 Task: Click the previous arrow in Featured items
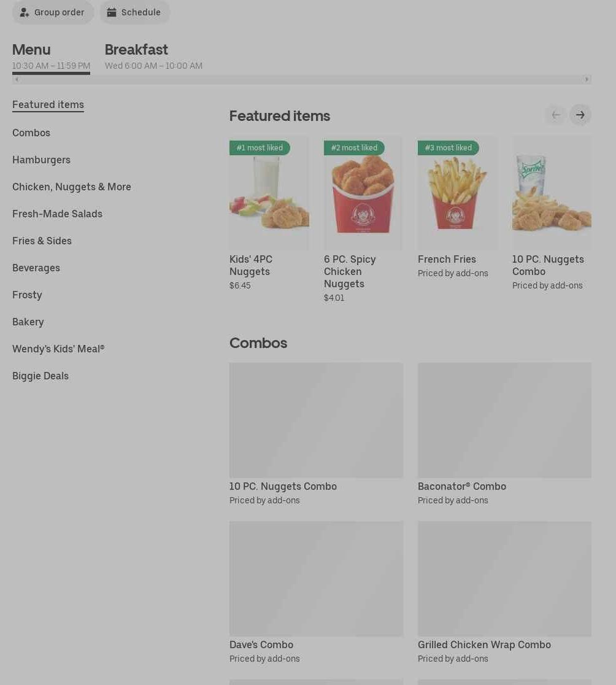[556, 115]
